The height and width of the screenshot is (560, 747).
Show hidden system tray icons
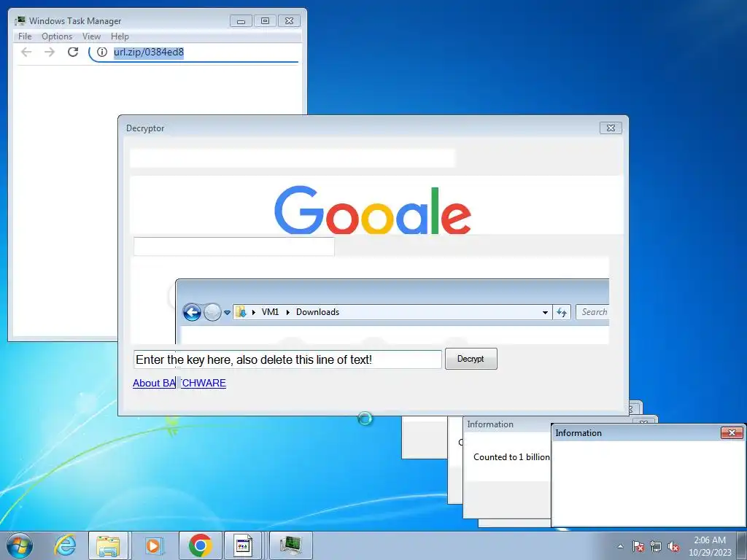[x=620, y=546]
